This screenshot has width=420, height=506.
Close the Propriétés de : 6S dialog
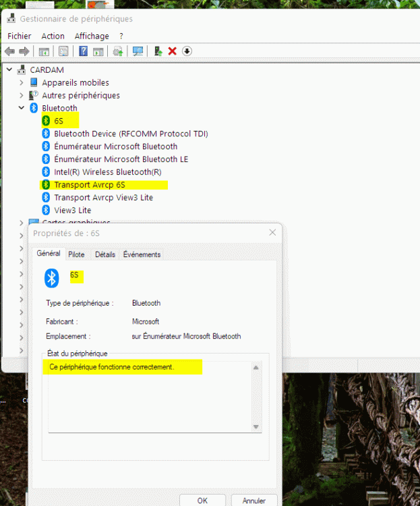click(x=272, y=233)
